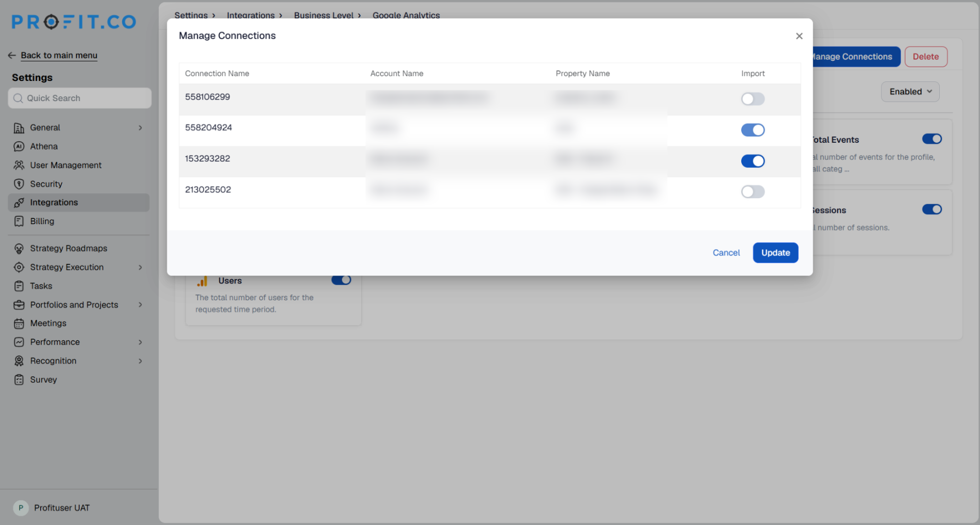Screen dimensions: 980x525
Task: Click the Athena AI icon
Action: point(19,146)
